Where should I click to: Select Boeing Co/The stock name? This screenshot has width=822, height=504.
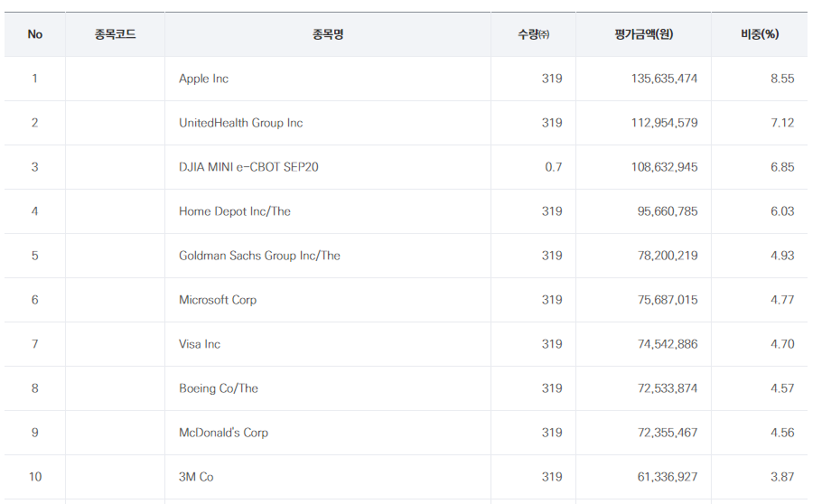pos(219,388)
